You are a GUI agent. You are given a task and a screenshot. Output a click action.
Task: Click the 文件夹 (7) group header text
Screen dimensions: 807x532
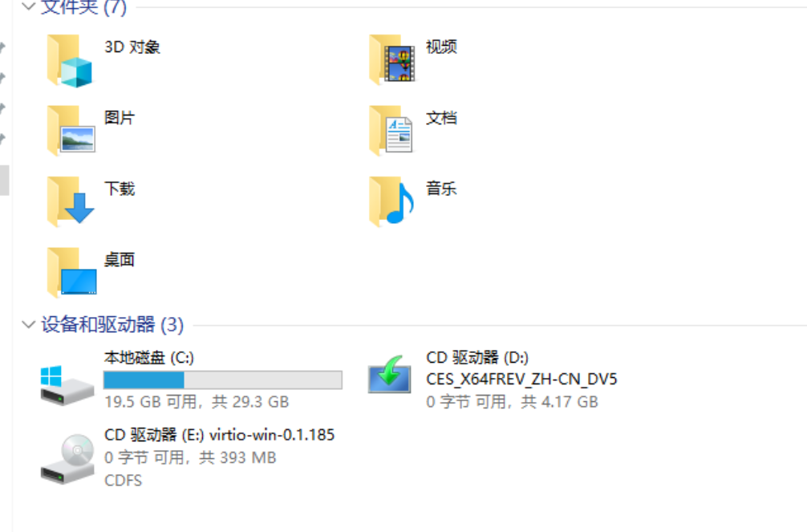tap(83, 7)
